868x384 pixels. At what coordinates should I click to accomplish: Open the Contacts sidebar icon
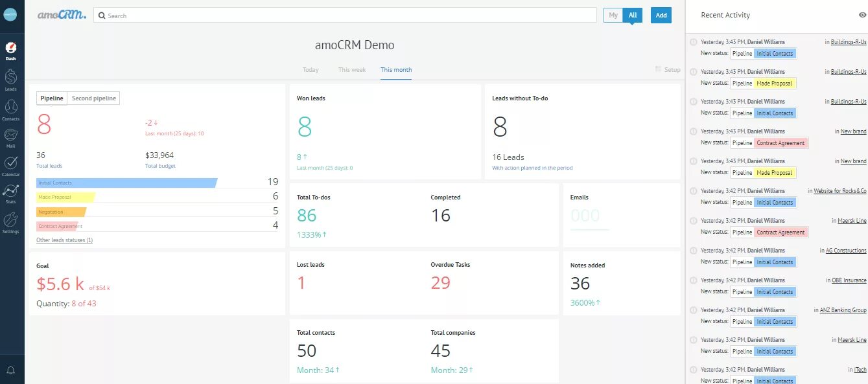click(11, 109)
